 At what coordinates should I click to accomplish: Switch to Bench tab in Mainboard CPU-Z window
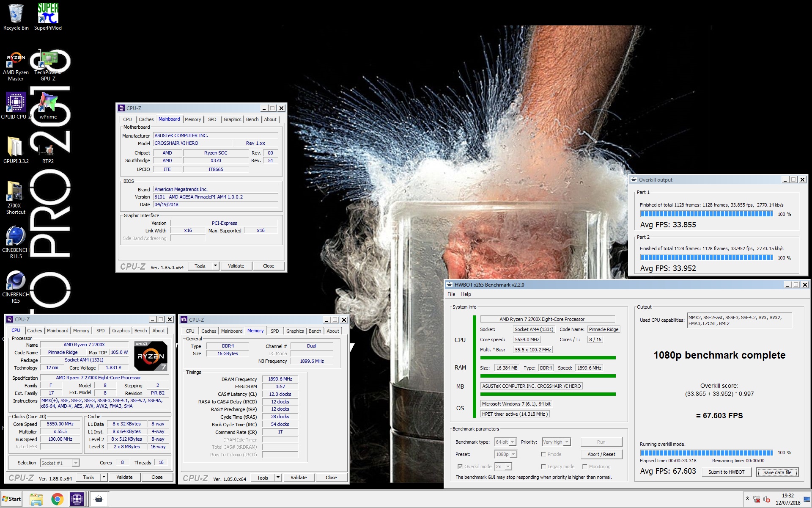point(252,119)
